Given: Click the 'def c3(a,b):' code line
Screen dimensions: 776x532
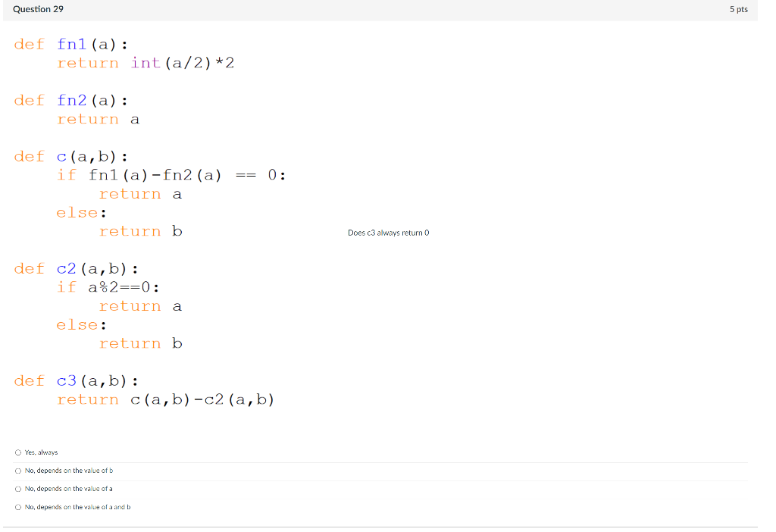Looking at the screenshot, I should (77, 381).
